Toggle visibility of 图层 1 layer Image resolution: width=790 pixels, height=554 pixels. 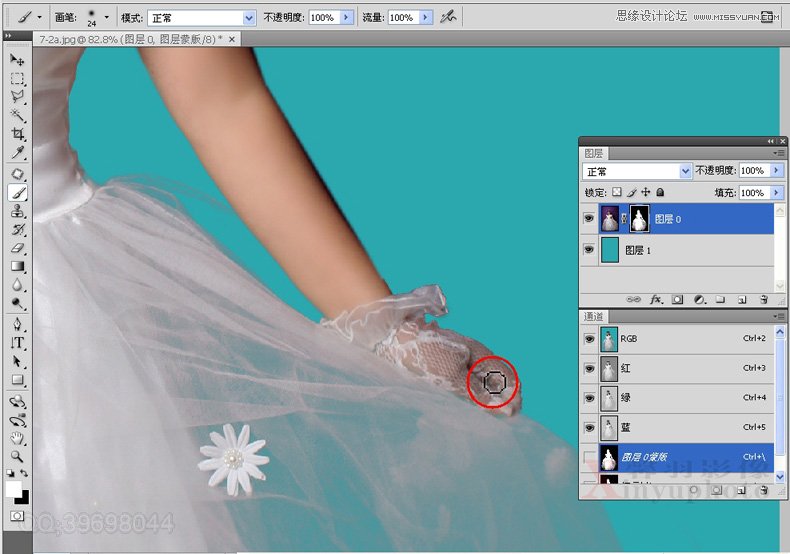590,250
